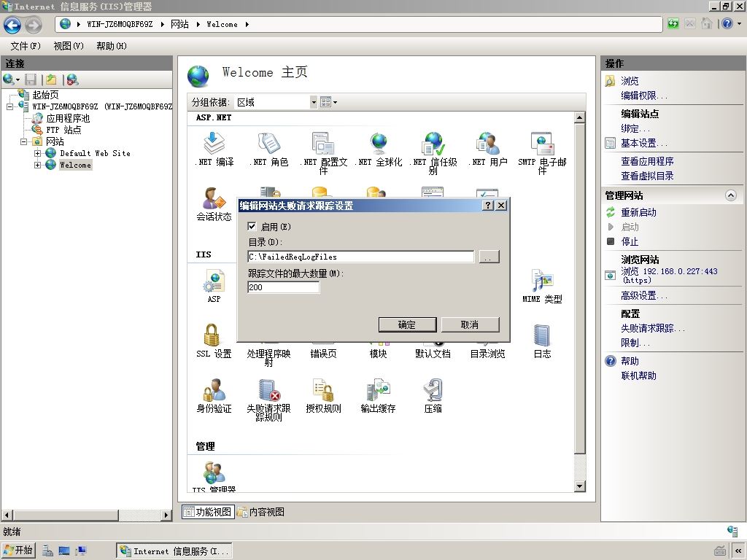The width and height of the screenshot is (747, 560).
Task: Click the 目录 path input field
Action: 360,257
